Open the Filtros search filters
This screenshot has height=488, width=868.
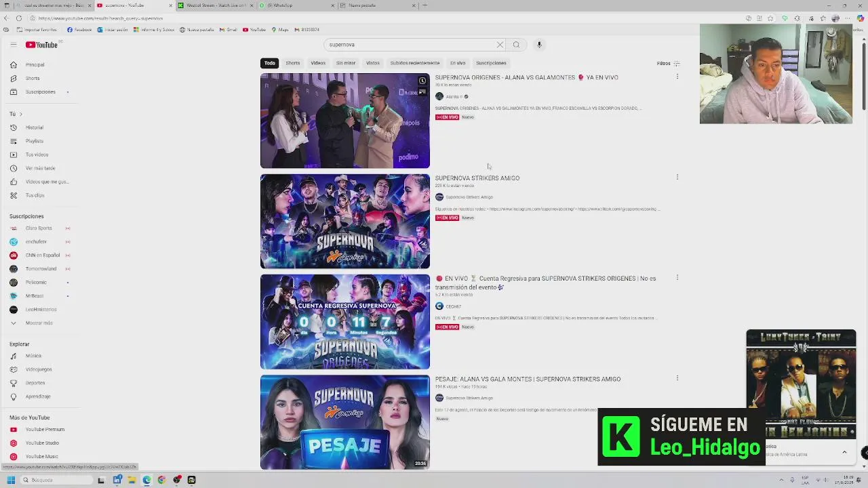pos(669,64)
